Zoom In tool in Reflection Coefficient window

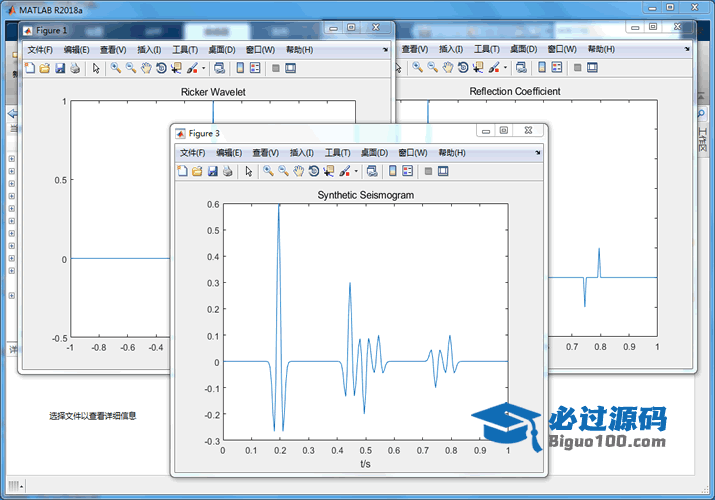tap(417, 68)
